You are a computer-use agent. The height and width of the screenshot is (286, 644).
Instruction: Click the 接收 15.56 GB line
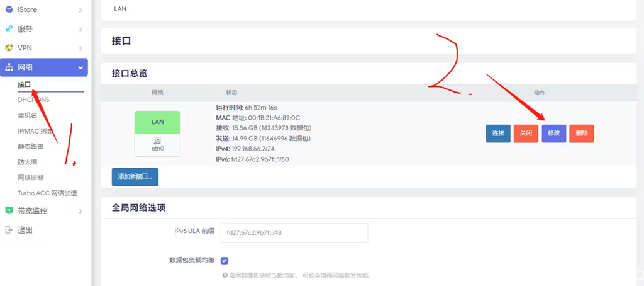pos(264,128)
